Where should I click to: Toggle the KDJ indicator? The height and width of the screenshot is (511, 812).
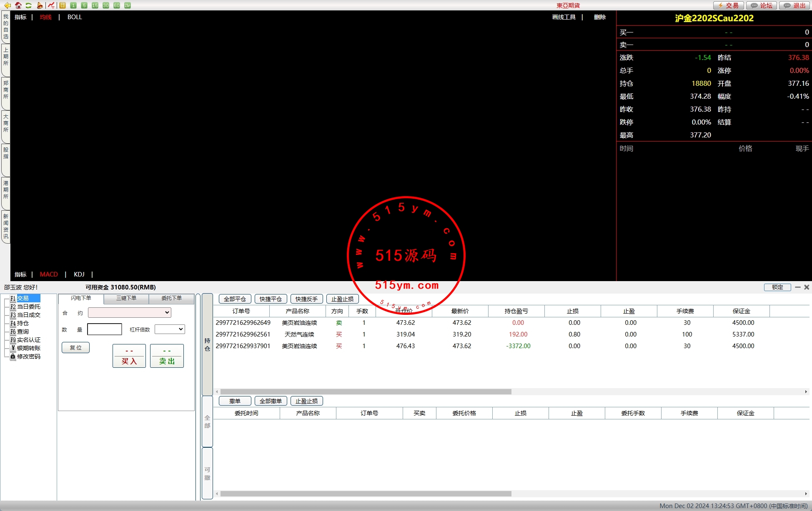pyautogui.click(x=79, y=274)
